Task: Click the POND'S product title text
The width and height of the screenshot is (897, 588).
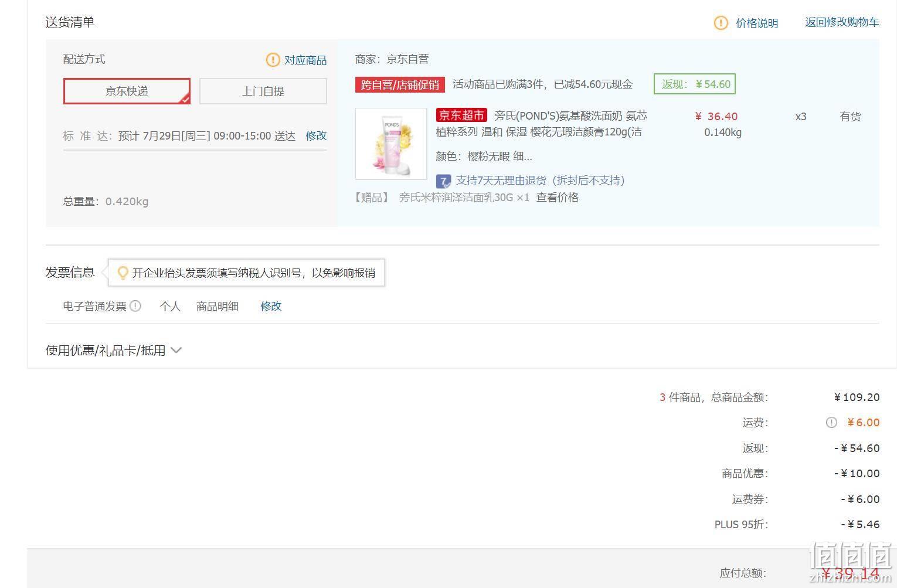Action: pos(541,124)
